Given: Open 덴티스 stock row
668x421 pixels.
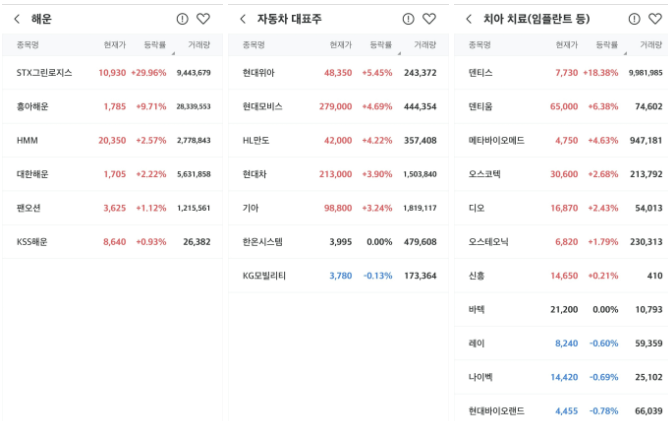Looking at the screenshot, I should coord(561,73).
